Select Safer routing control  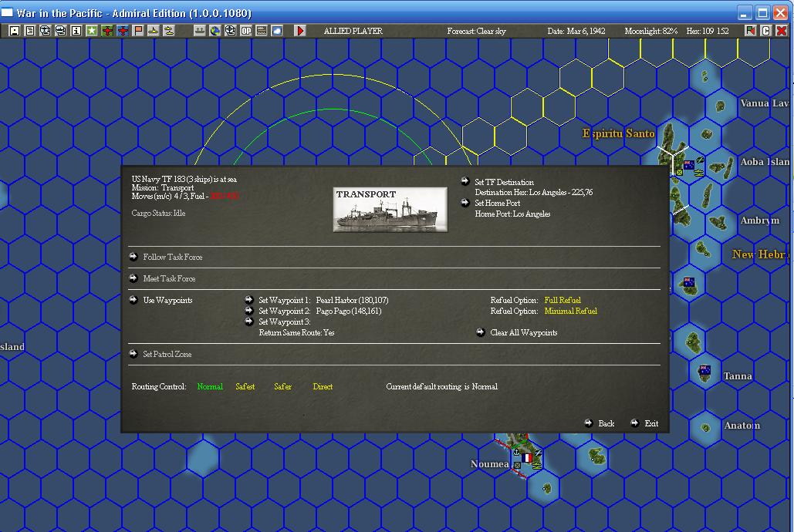point(282,387)
